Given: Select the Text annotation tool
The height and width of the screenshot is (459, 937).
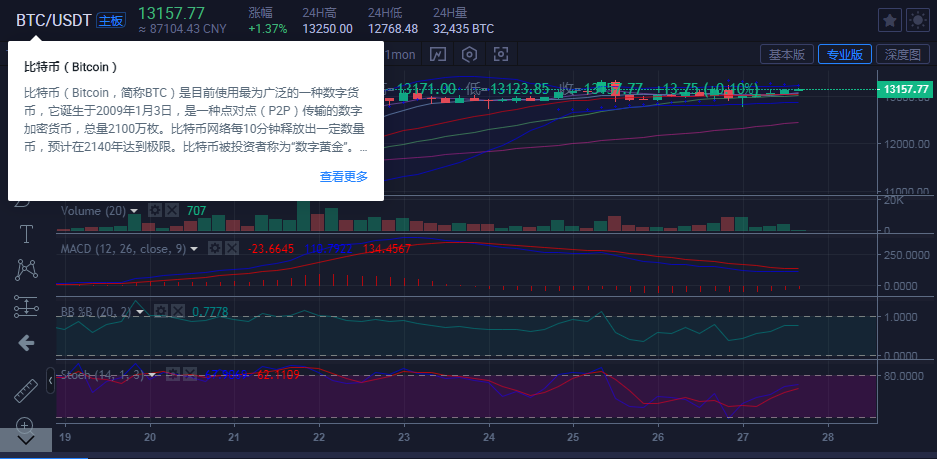Looking at the screenshot, I should click(x=26, y=234).
